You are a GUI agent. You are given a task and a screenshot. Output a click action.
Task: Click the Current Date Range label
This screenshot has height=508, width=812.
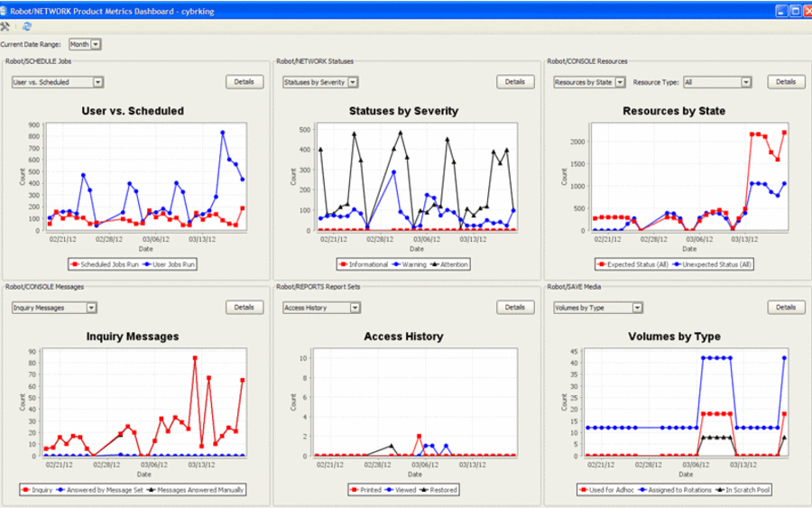tap(31, 44)
